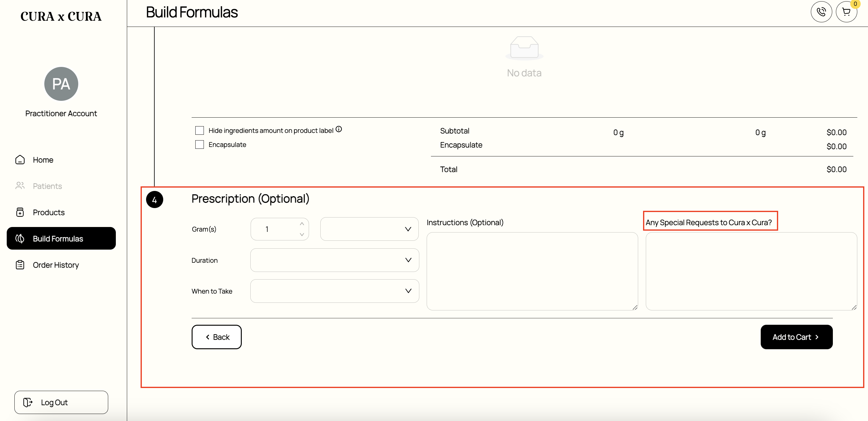Focus the Special Requests text area

pos(752,271)
